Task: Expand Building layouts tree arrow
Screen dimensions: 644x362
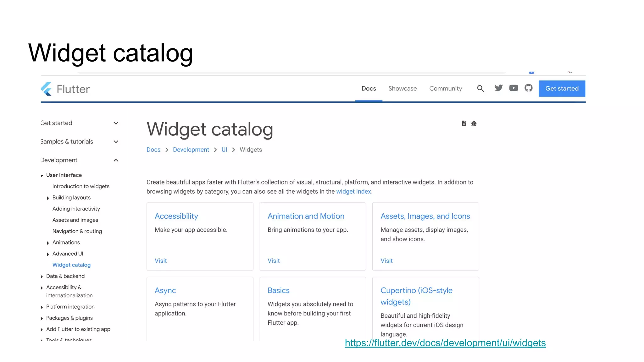Action: click(x=48, y=198)
